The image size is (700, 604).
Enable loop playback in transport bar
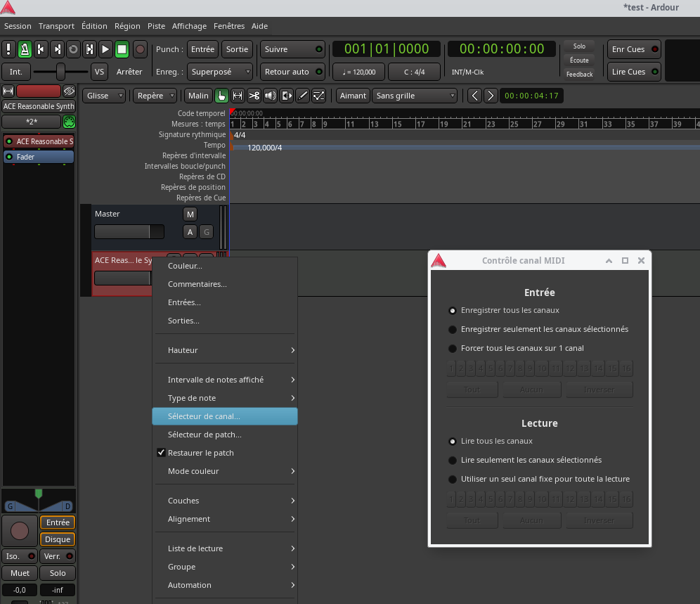(73, 49)
